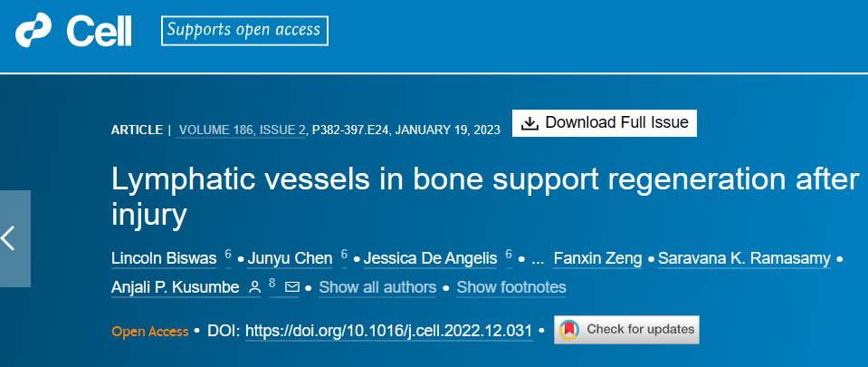The width and height of the screenshot is (868, 367).
Task: Expand the full author list
Action: [377, 288]
